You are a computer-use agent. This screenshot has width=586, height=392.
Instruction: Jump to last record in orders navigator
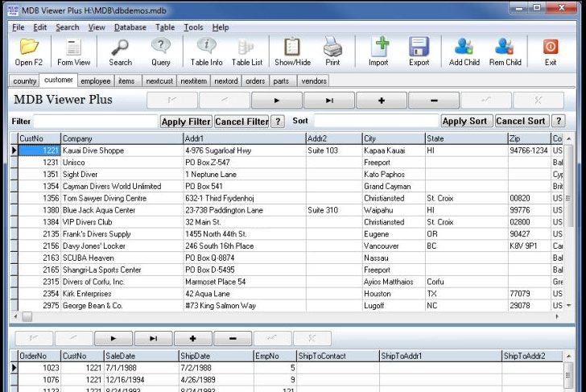(x=154, y=339)
